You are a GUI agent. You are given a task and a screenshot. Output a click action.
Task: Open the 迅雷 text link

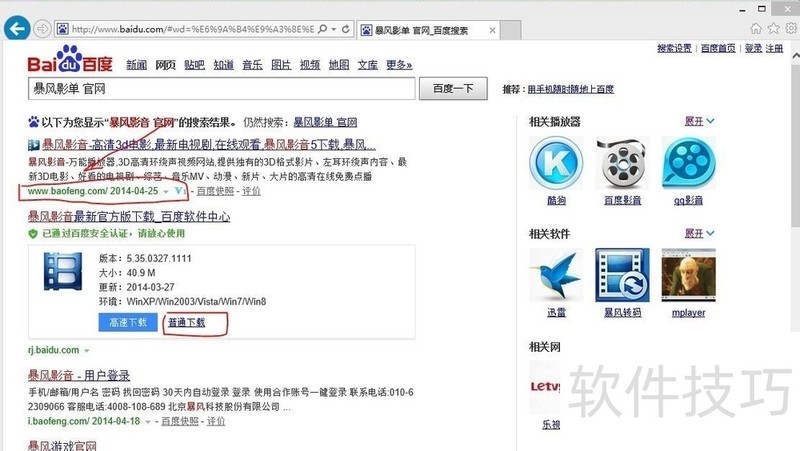pos(556,313)
